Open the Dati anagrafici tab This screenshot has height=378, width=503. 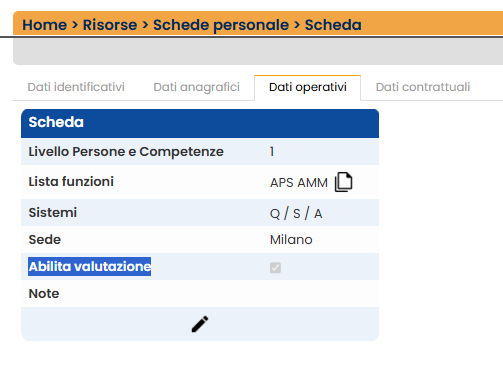point(197,87)
